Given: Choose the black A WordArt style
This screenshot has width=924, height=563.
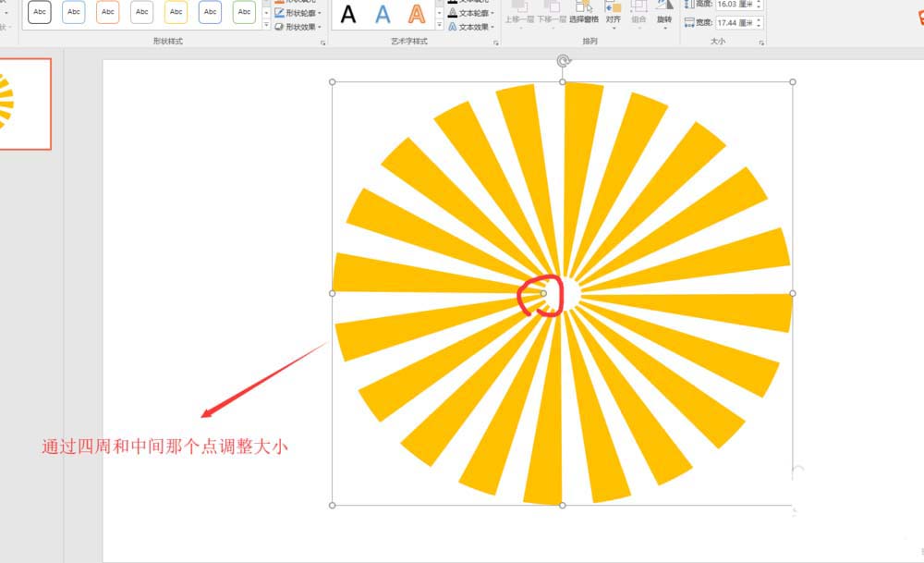Looking at the screenshot, I should tap(348, 14).
